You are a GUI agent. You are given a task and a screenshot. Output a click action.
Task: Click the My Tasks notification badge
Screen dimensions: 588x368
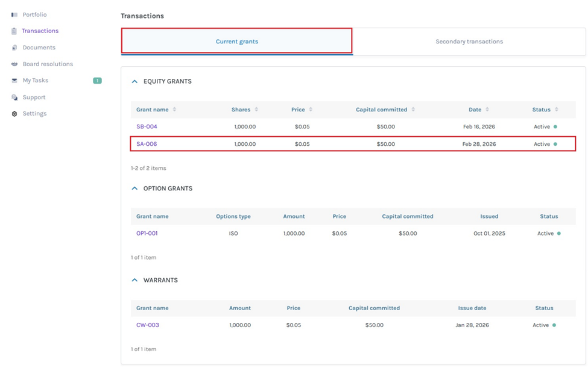coord(97,81)
